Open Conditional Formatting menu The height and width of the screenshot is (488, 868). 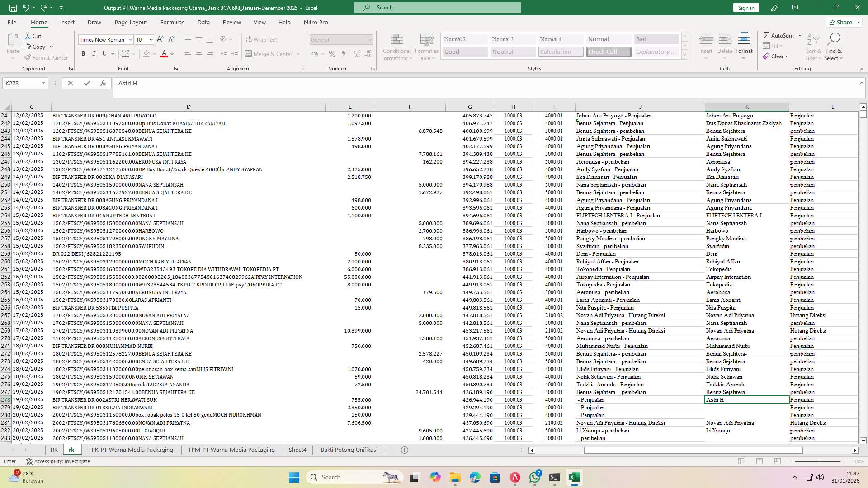396,47
